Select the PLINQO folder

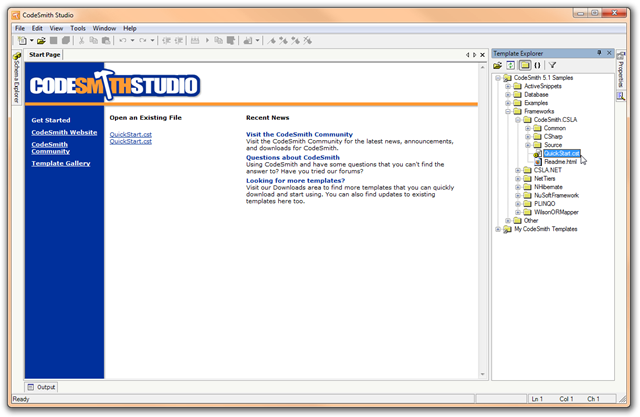[x=544, y=204]
